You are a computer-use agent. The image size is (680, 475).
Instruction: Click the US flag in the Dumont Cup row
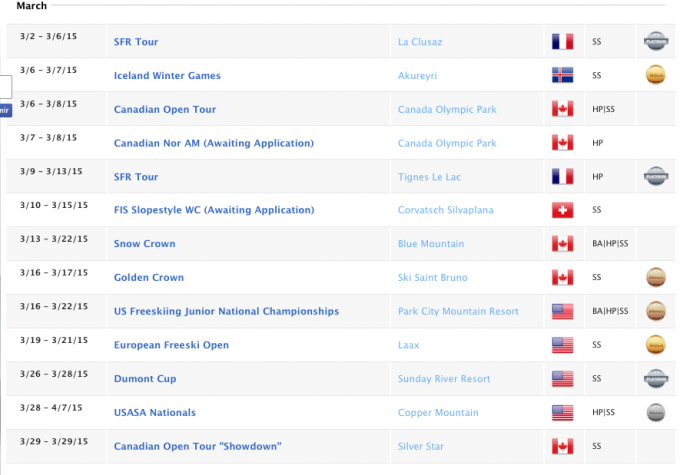[562, 379]
